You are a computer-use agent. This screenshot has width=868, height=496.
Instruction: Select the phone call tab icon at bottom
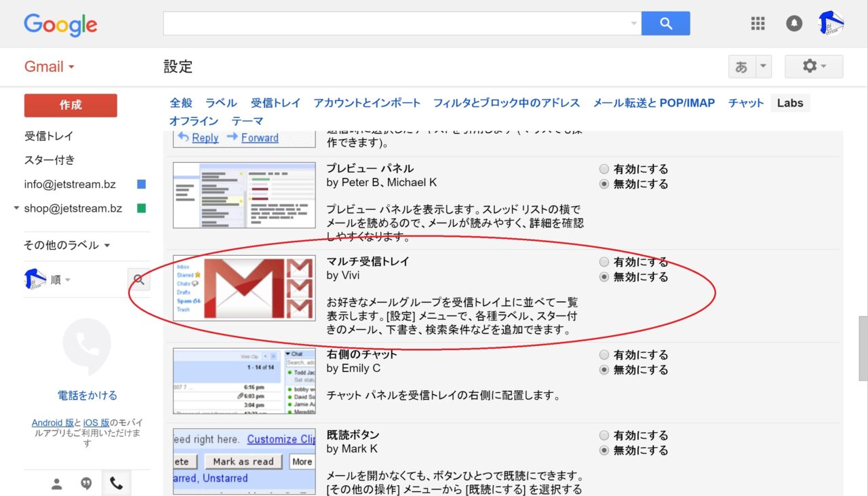click(116, 483)
